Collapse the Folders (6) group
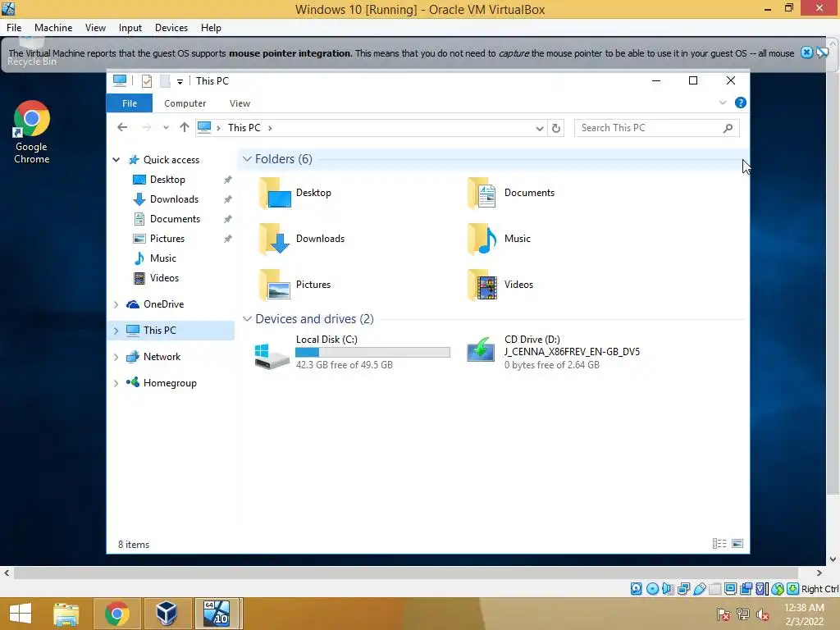This screenshot has width=840, height=630. coord(247,158)
